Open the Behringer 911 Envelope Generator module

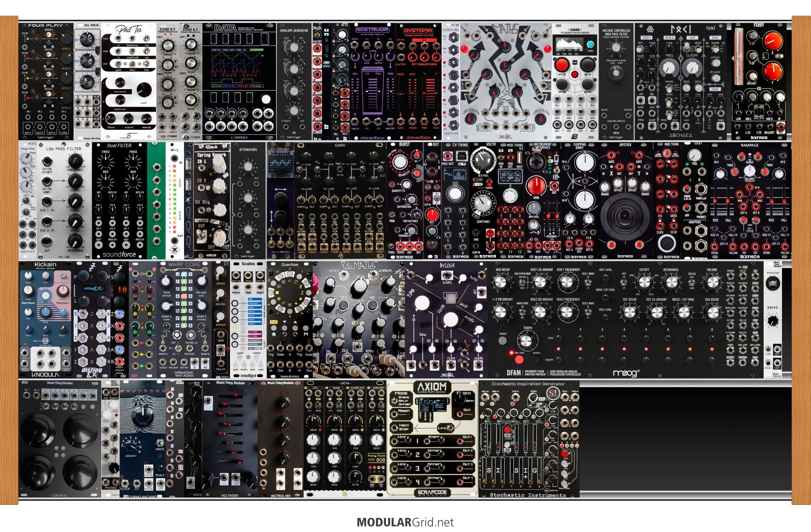tap(294, 81)
